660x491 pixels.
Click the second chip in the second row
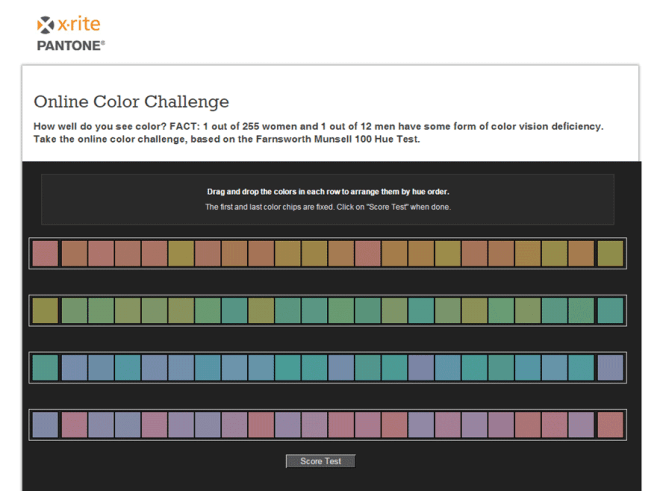click(x=75, y=311)
